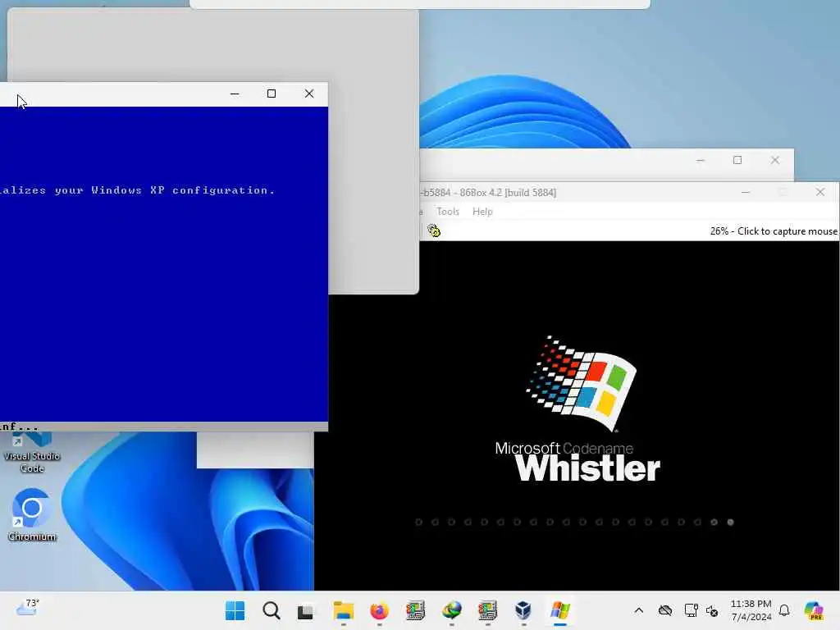The width and height of the screenshot is (840, 630).
Task: Open the Chromium desktop shortcut
Action: click(32, 515)
